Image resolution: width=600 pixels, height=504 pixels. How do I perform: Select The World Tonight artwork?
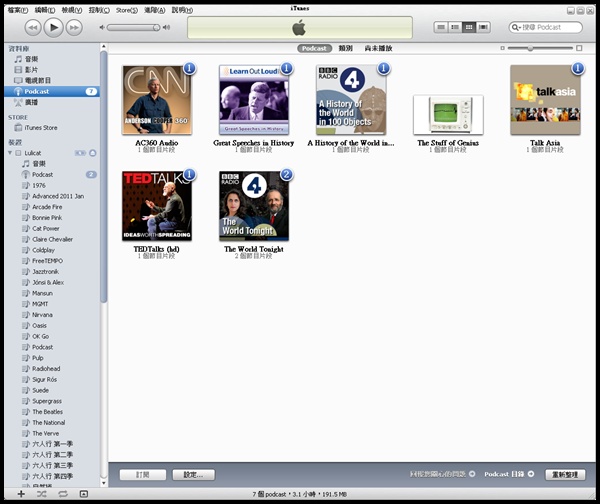(254, 206)
